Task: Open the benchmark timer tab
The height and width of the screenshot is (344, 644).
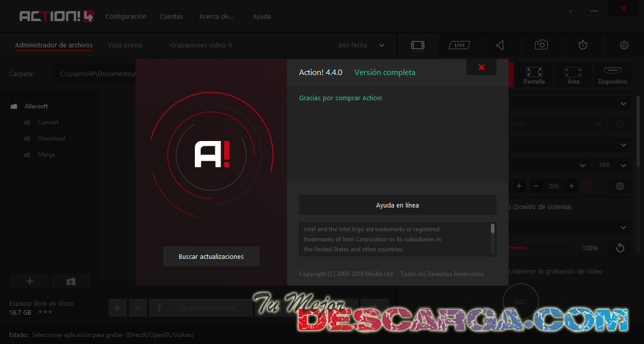Action: pyautogui.click(x=583, y=45)
